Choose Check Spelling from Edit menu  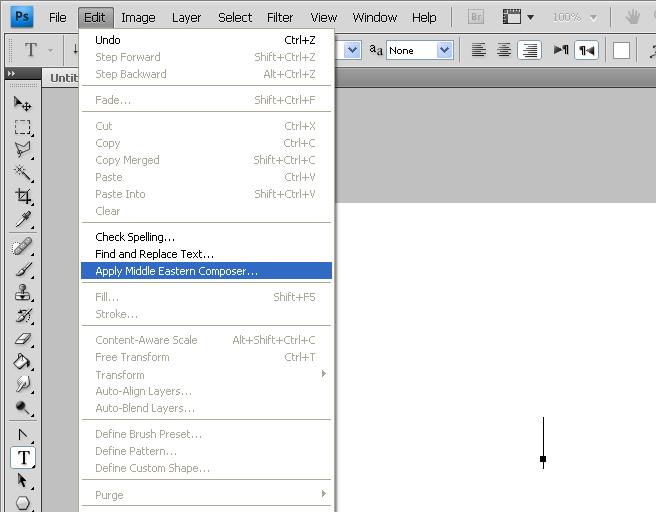(x=206, y=237)
